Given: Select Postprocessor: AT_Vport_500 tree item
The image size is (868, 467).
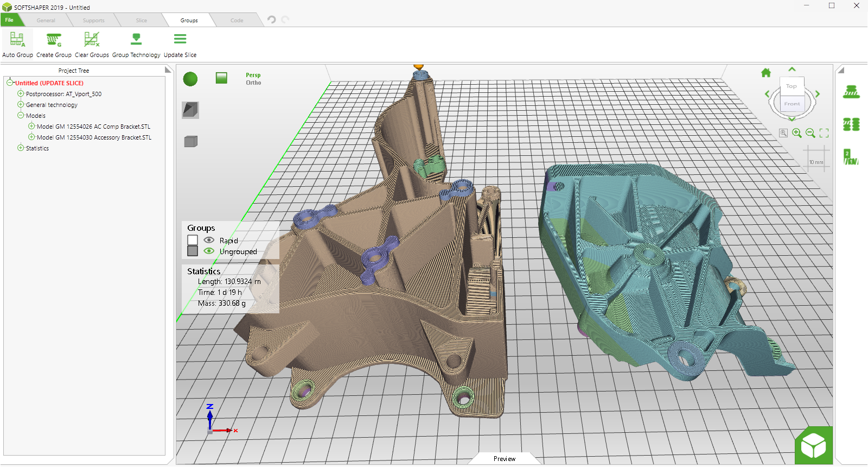Looking at the screenshot, I should click(63, 94).
